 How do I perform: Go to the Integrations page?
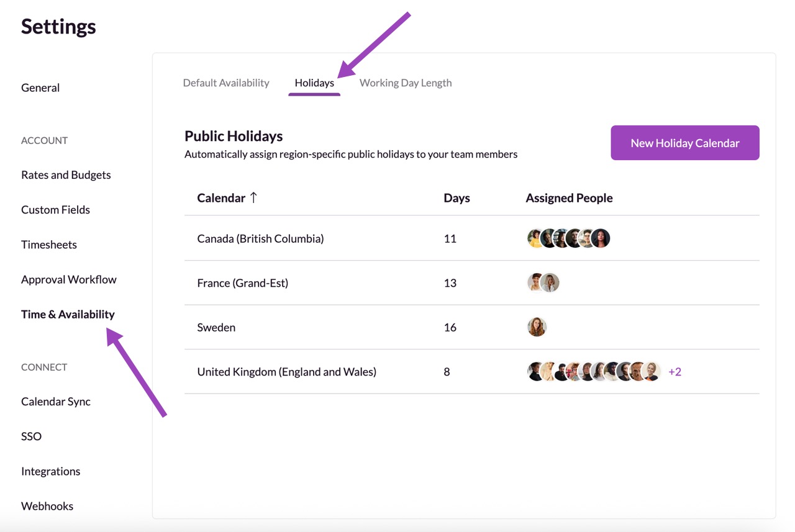pyautogui.click(x=50, y=471)
